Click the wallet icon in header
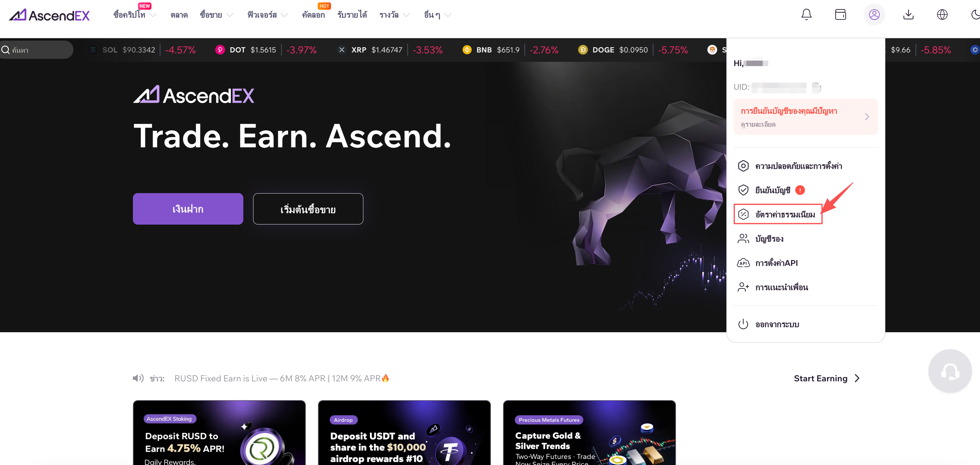This screenshot has width=980, height=465. [x=840, y=15]
